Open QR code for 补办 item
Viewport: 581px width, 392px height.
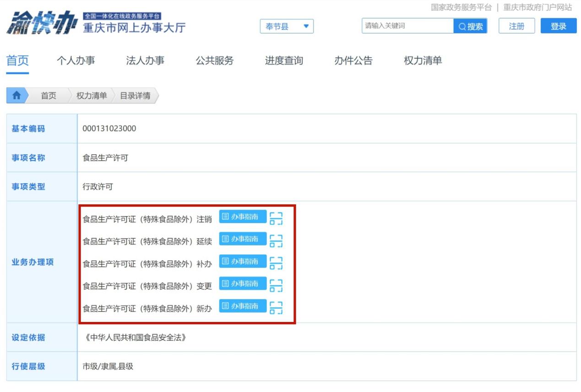276,263
